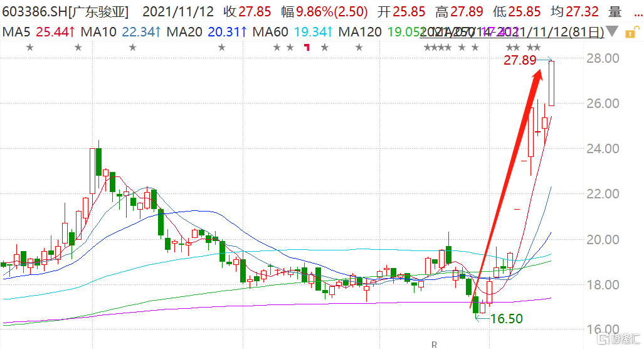This screenshot has width=644, height=349.
Task: Click the red flag event marker
Action: tap(307, 48)
